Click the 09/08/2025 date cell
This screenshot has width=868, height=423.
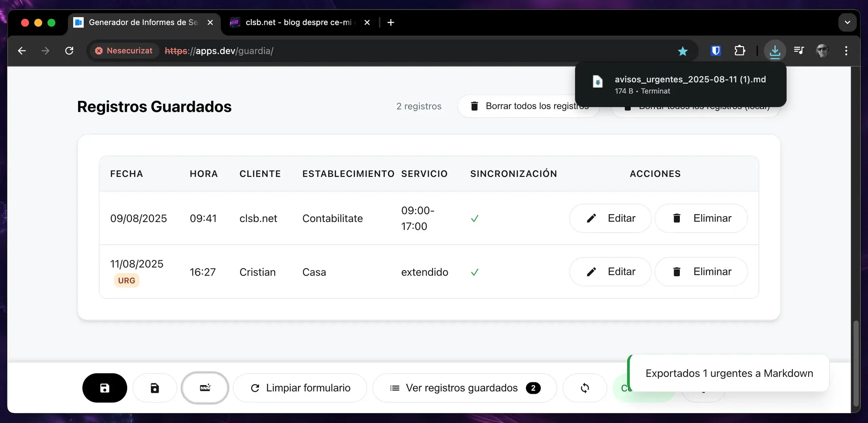[138, 218]
